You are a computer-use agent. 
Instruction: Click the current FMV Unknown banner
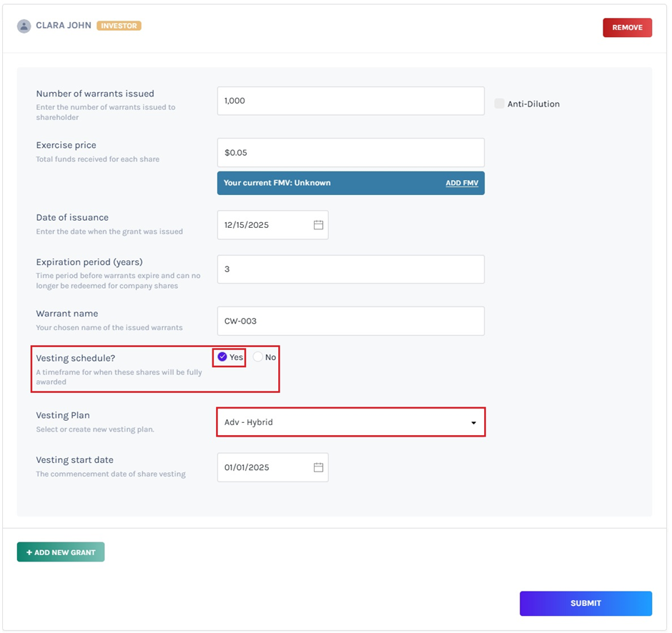322,183
